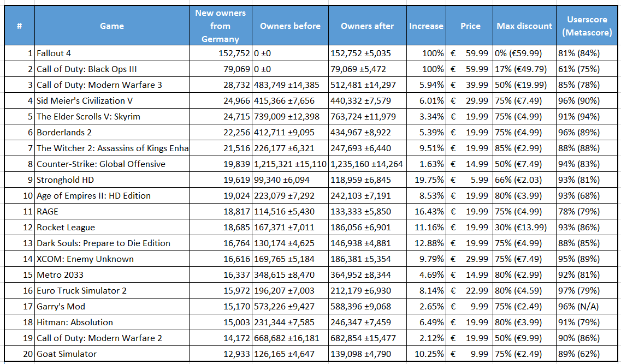Image resolution: width=621 pixels, height=364 pixels.
Task: Select the Owners before header
Action: [291, 26]
